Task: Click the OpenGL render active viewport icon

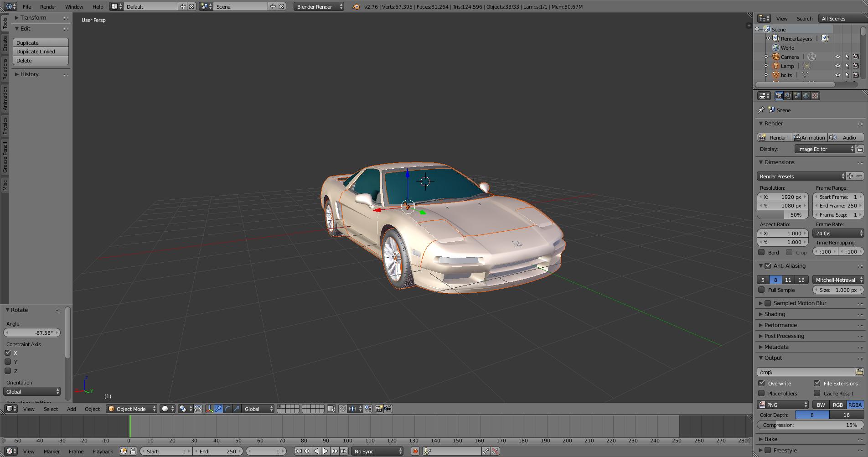Action: (379, 409)
